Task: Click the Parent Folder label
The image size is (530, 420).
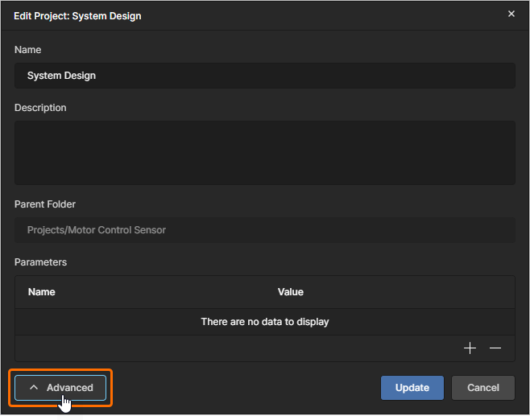Action: pos(45,204)
